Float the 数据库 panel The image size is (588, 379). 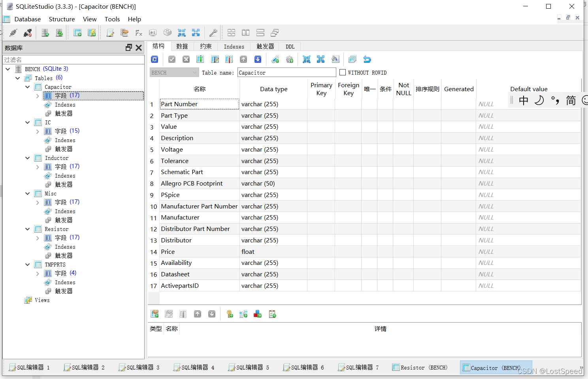click(x=129, y=47)
